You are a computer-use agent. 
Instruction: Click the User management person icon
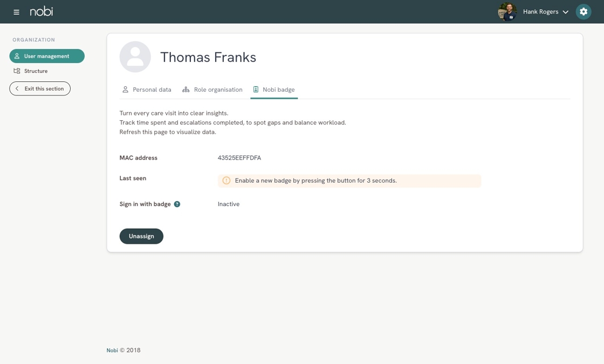pyautogui.click(x=17, y=56)
